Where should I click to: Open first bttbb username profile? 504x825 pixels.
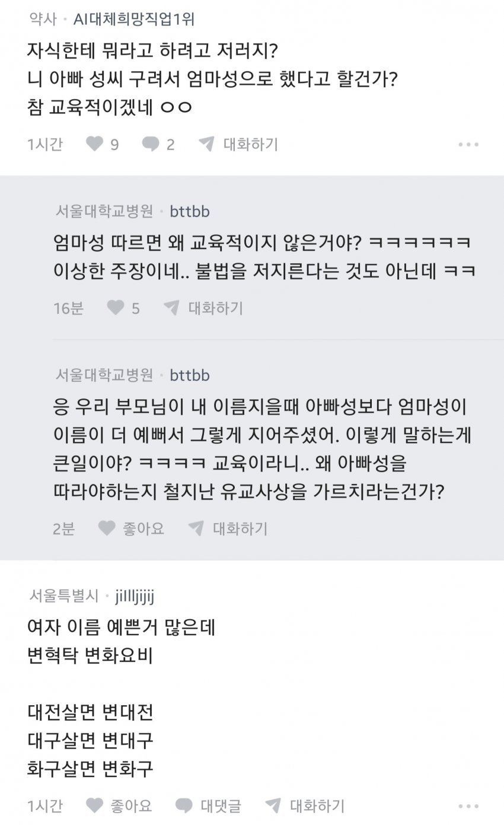[190, 211]
